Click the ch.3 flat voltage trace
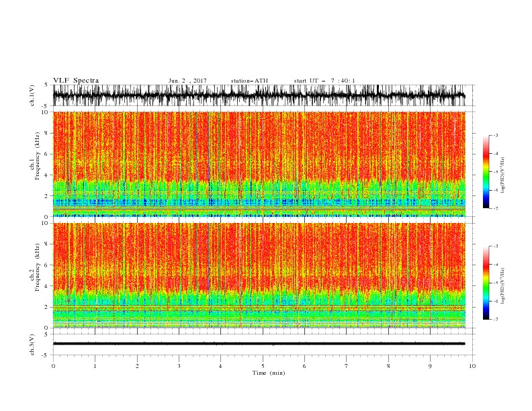Screen dimensions: 532x411 coord(259,344)
